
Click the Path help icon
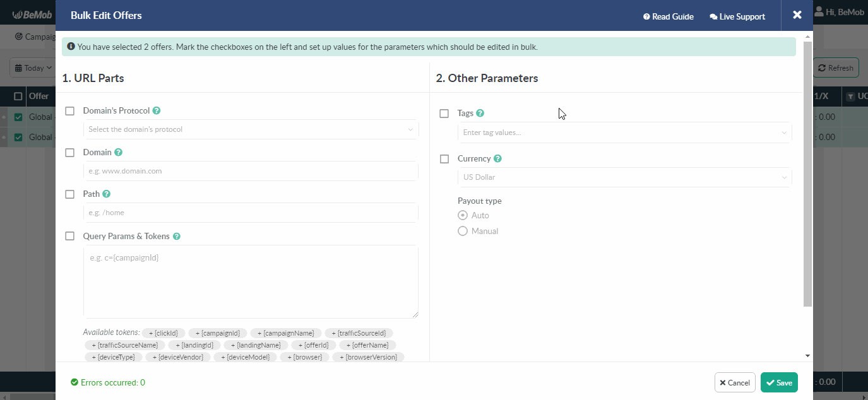[x=106, y=194]
